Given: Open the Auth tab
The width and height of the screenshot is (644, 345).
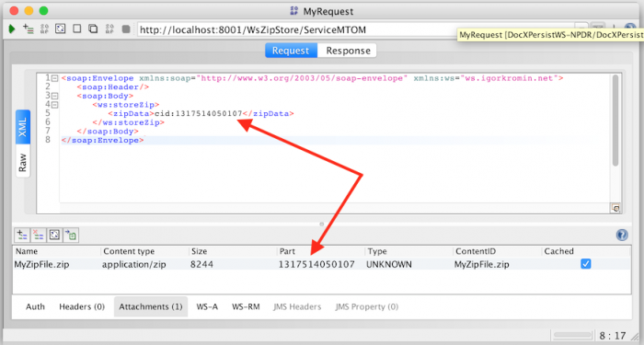Looking at the screenshot, I should tap(35, 306).
